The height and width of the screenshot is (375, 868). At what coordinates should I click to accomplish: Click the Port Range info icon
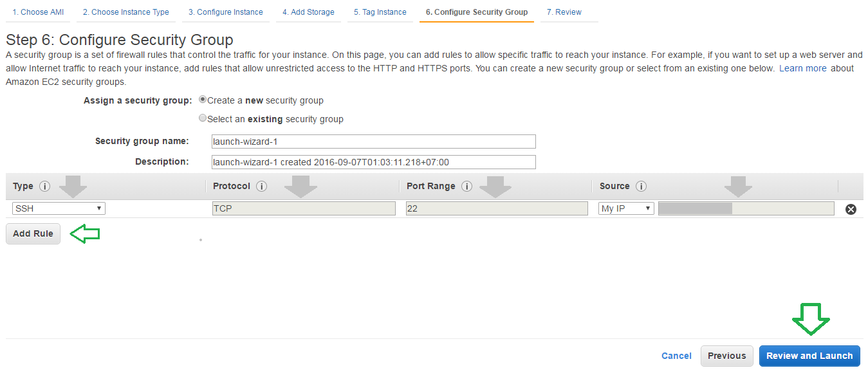point(466,187)
